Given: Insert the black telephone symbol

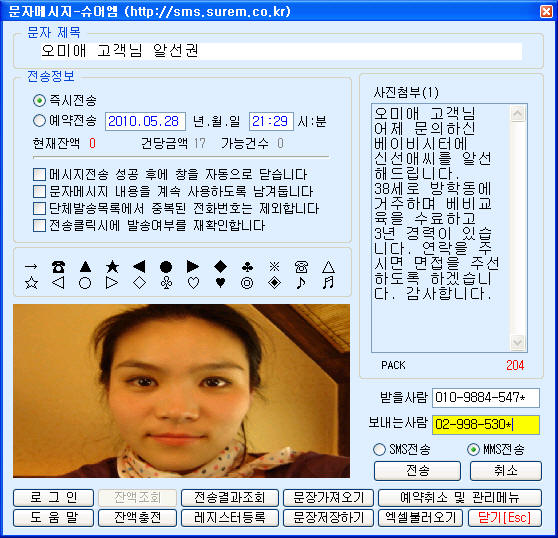Looking at the screenshot, I should pos(58,267).
